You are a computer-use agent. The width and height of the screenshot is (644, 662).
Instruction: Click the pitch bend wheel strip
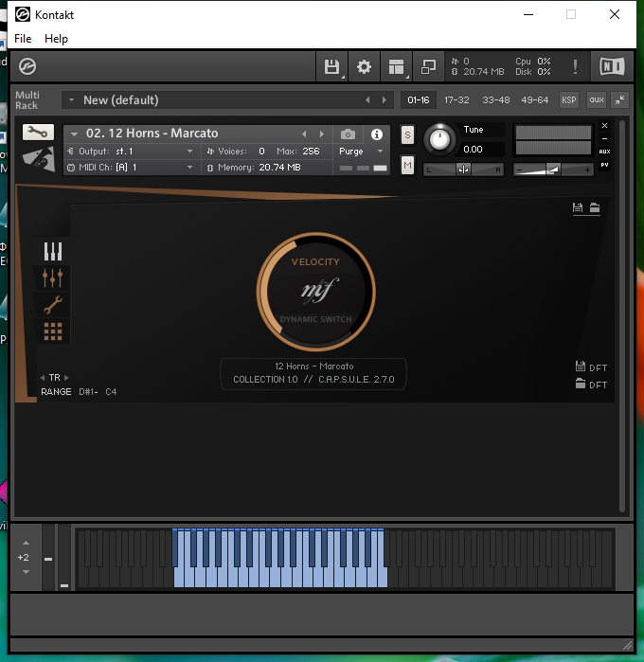pos(48,557)
